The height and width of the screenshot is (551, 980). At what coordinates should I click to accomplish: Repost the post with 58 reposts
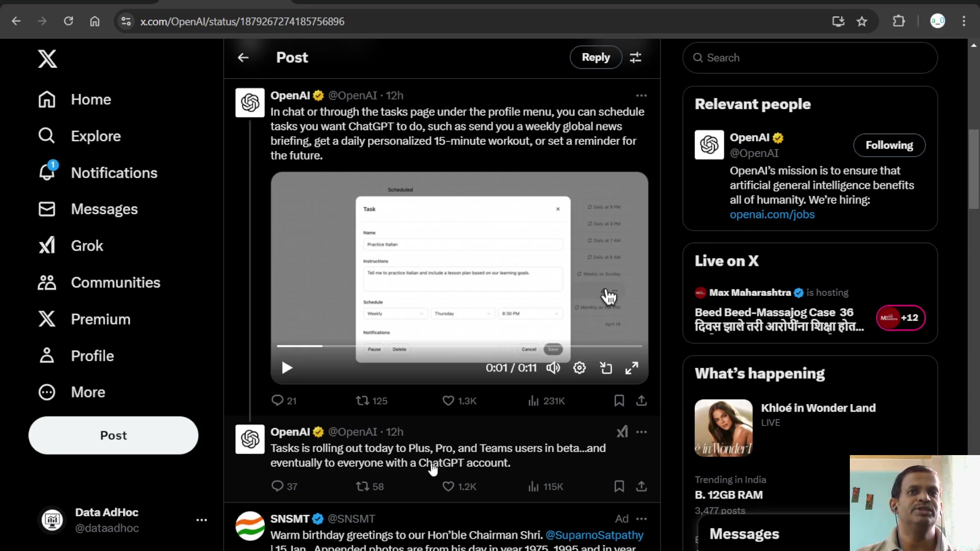click(x=370, y=487)
